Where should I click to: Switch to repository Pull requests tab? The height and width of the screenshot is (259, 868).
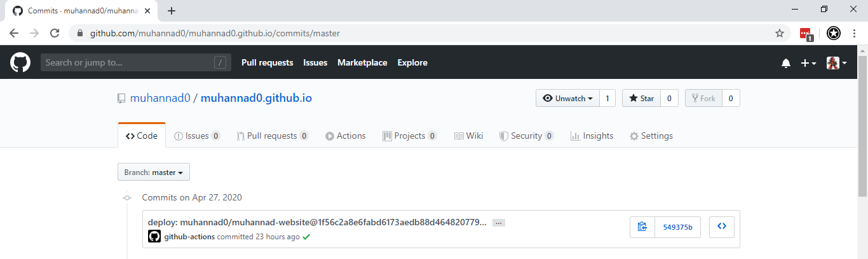tap(273, 136)
